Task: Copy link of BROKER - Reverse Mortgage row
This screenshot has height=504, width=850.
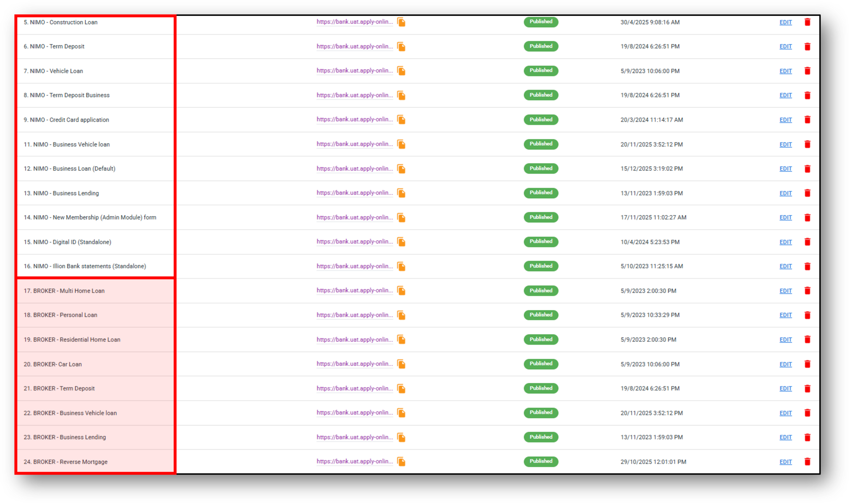Action: [401, 462]
